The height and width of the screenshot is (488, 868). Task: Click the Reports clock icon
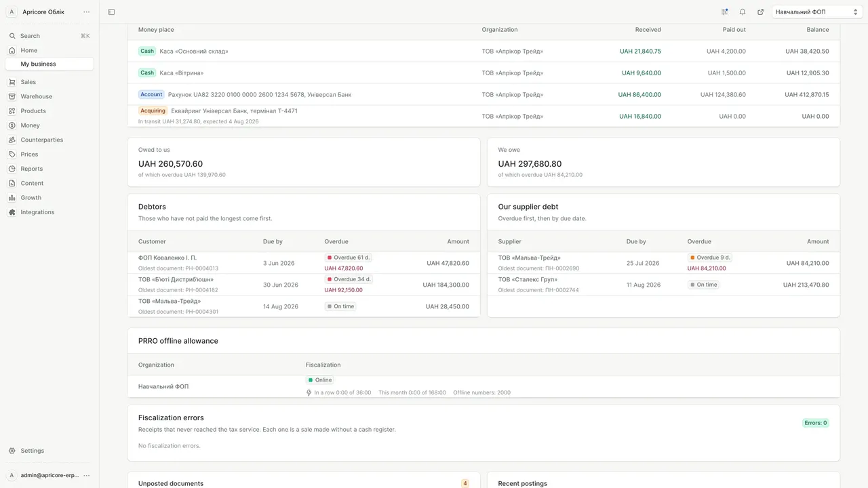coord(12,169)
